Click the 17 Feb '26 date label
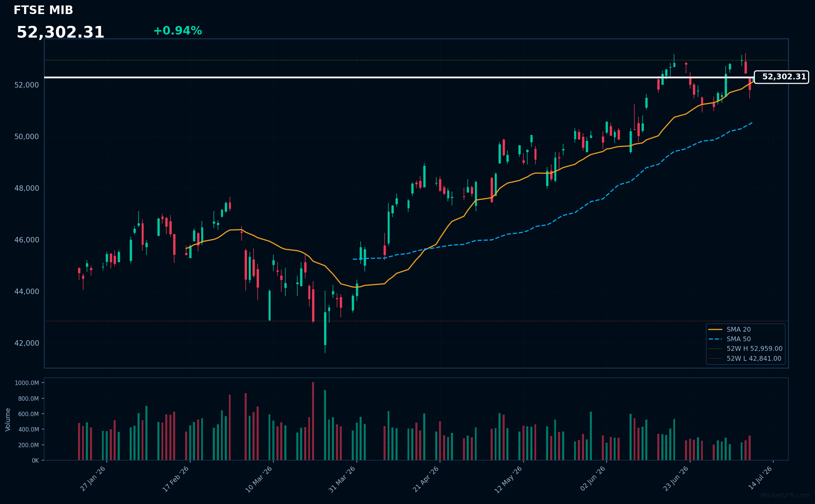 (x=176, y=479)
